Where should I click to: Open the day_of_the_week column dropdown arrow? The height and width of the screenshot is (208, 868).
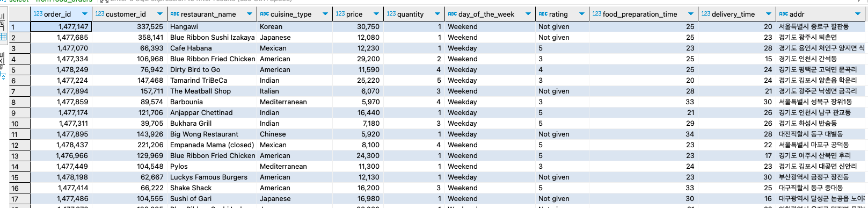[528, 14]
